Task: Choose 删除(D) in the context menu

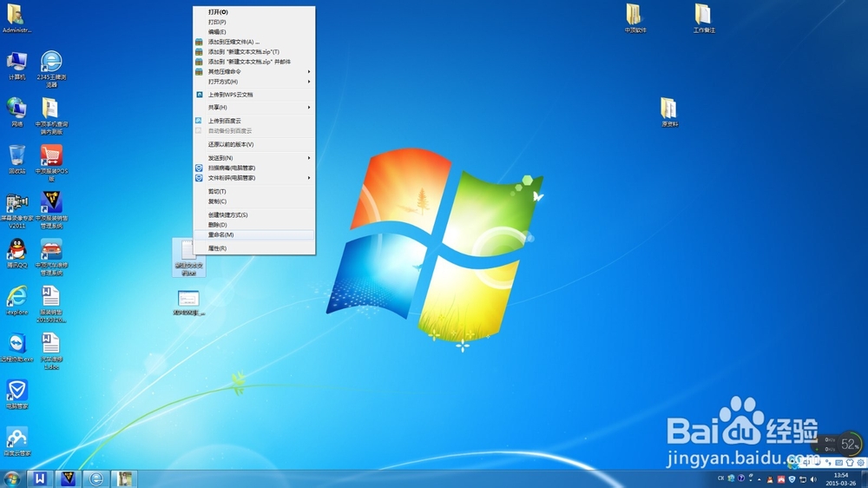Action: pyautogui.click(x=254, y=224)
